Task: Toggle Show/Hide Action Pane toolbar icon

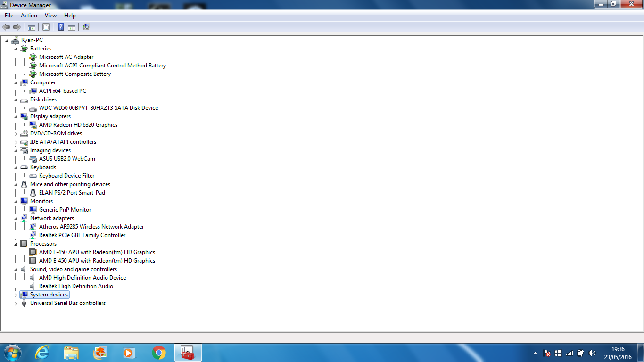Action: pos(72,27)
